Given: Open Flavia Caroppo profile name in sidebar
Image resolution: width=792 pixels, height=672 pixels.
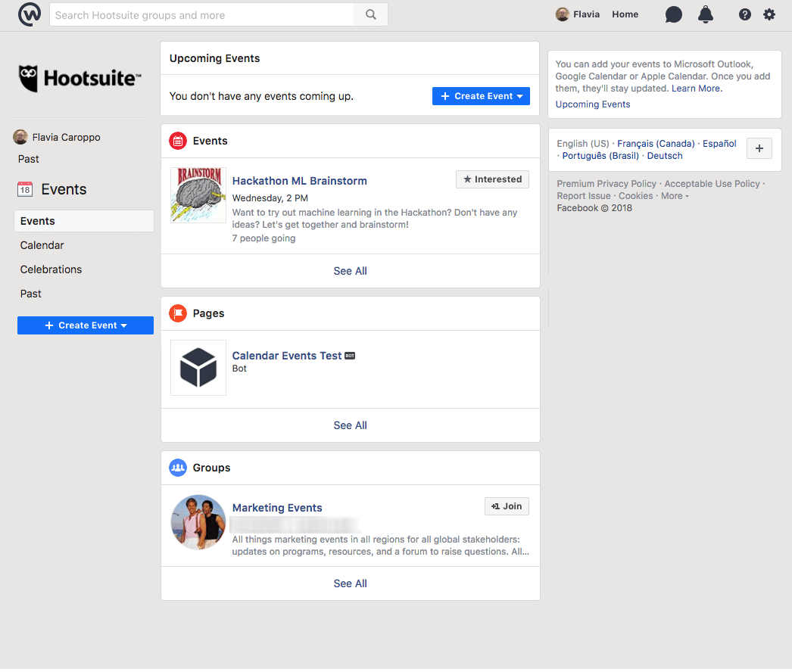Looking at the screenshot, I should [66, 137].
